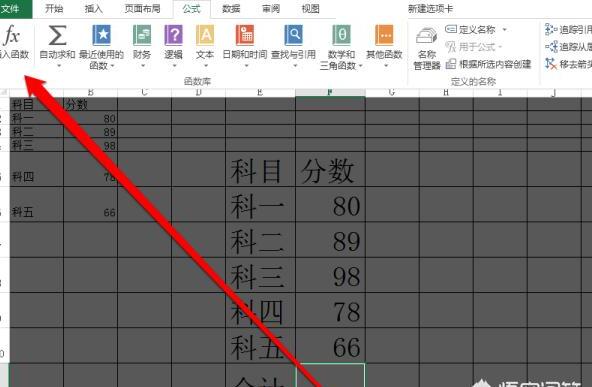592x387 pixels.
Task: Open the Lookup and Reference functions icon
Action: tap(293, 35)
